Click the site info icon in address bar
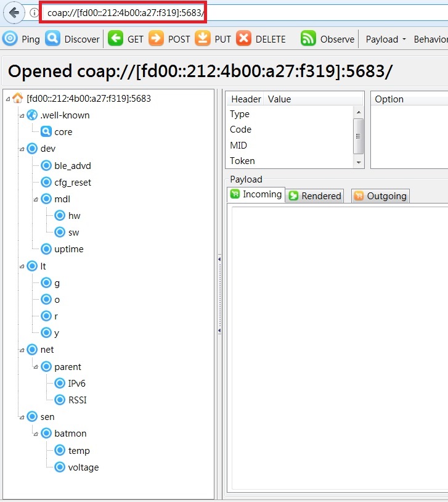 pyautogui.click(x=34, y=13)
